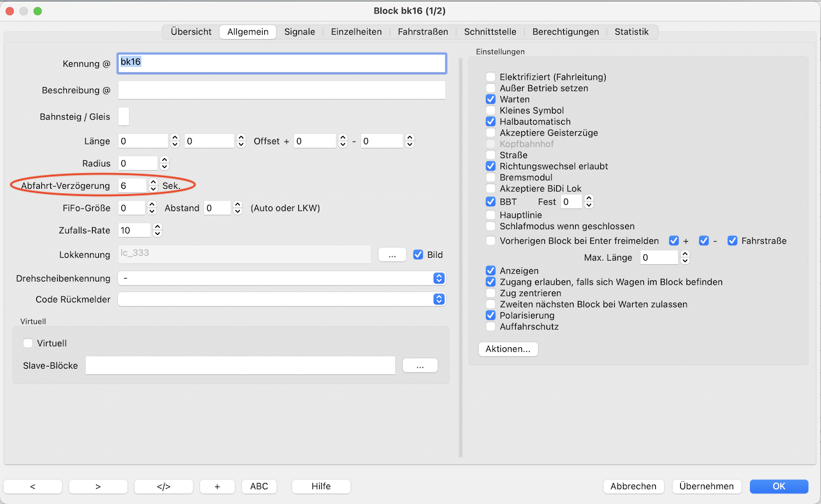Screen dimensions: 821x504
Task: Open locomotive picker '...' next to Lokkennung
Action: pos(392,255)
